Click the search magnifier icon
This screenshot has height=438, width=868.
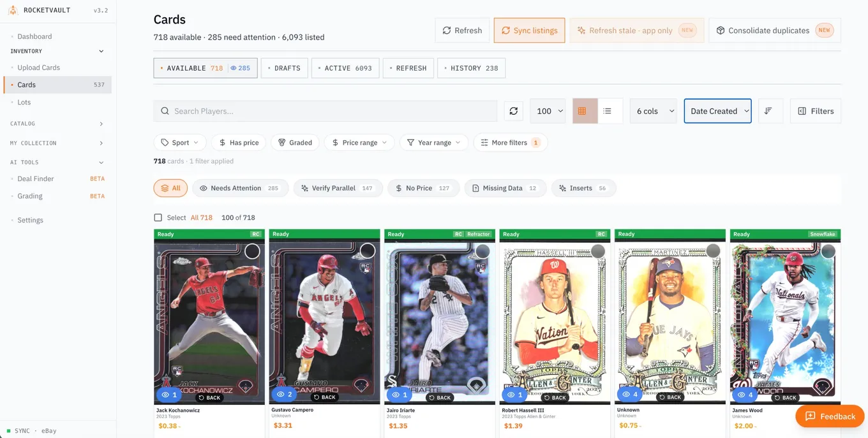point(165,111)
